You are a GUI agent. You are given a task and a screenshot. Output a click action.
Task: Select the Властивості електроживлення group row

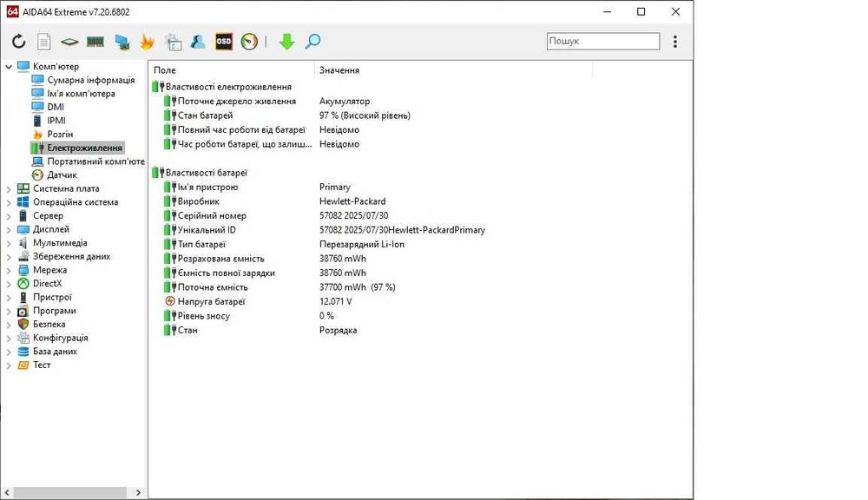(x=228, y=87)
